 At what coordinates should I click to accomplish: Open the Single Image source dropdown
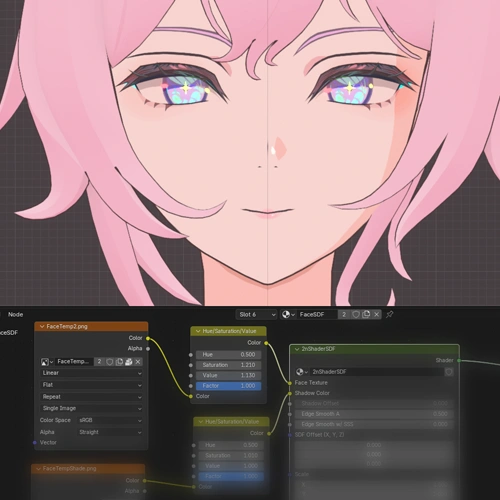coord(92,408)
